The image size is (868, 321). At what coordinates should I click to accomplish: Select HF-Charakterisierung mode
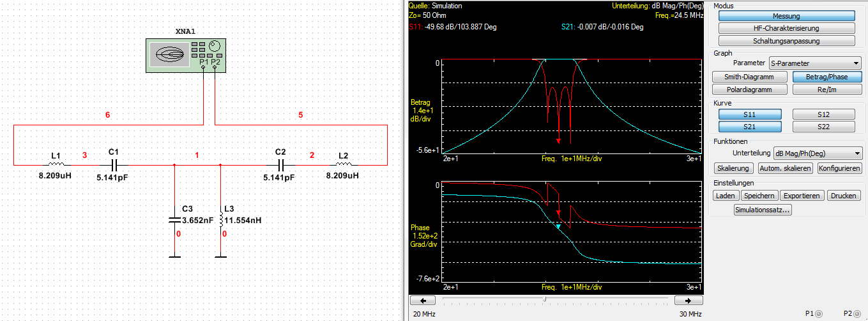pyautogui.click(x=786, y=28)
